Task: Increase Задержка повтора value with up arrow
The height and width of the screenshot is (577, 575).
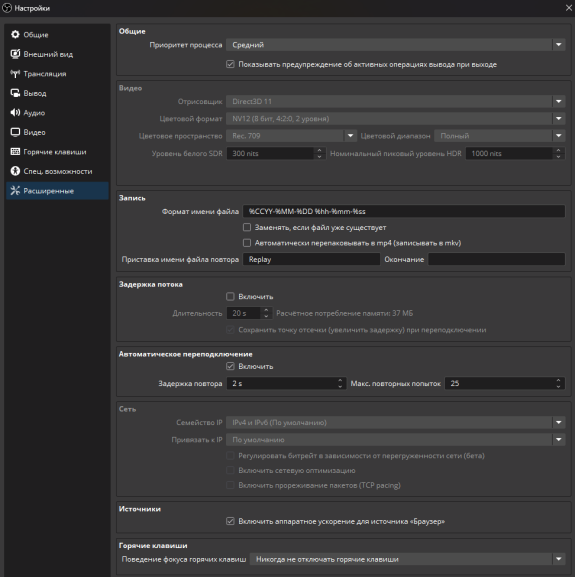Action: (340, 380)
